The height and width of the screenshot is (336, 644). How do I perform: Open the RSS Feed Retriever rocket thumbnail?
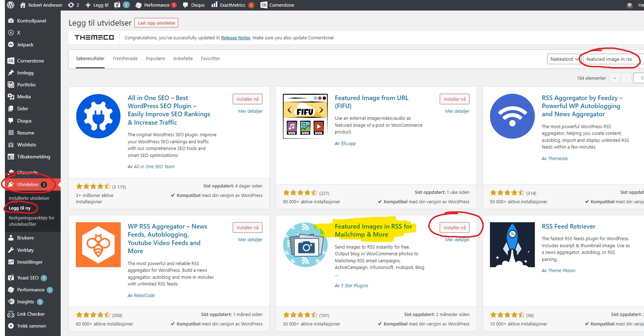coord(512,245)
